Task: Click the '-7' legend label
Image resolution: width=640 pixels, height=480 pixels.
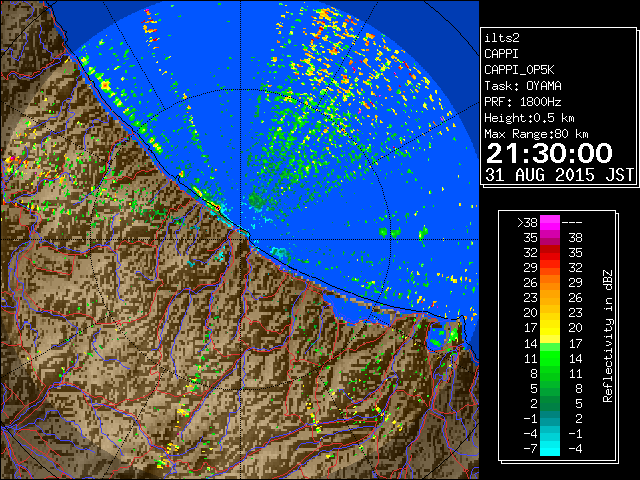Action: click(530, 449)
